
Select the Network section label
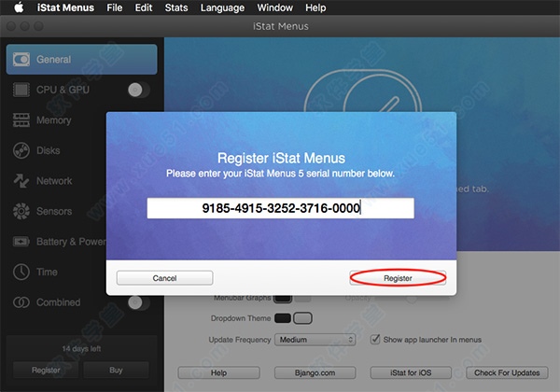point(54,181)
